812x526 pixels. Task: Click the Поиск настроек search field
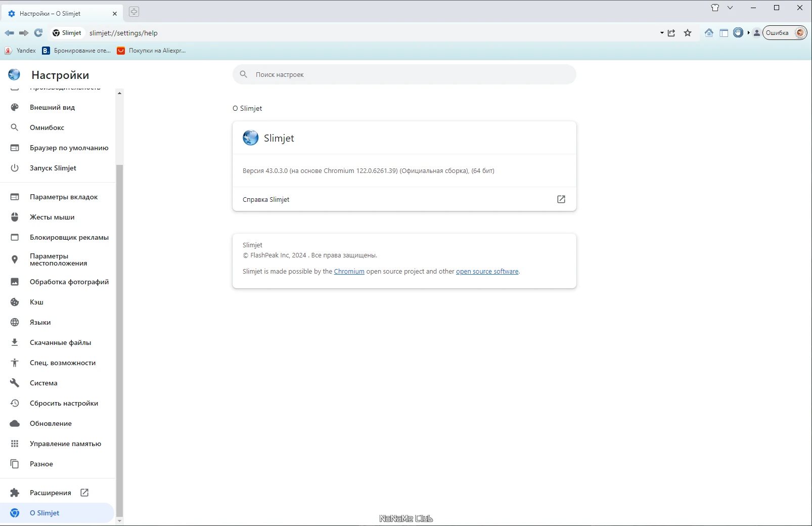pos(404,74)
